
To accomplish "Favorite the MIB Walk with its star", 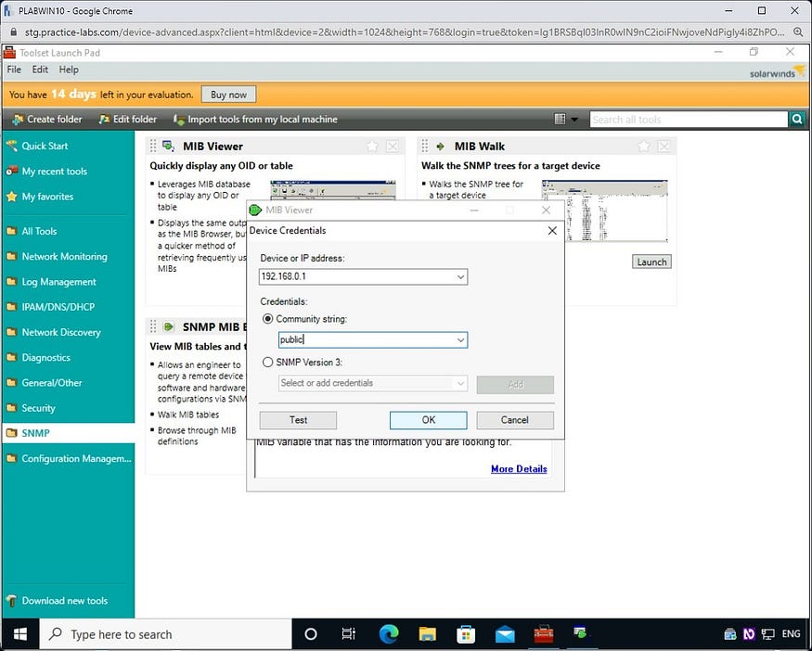I will coord(644,147).
